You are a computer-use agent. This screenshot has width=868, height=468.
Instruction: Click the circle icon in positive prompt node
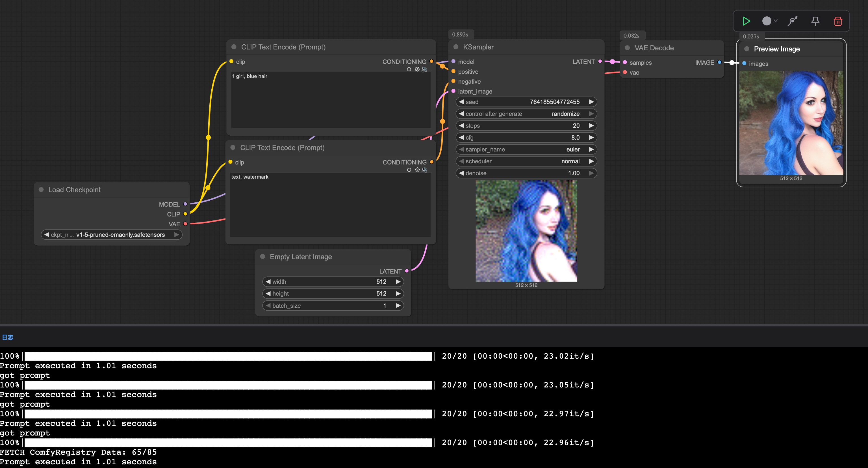pos(409,69)
